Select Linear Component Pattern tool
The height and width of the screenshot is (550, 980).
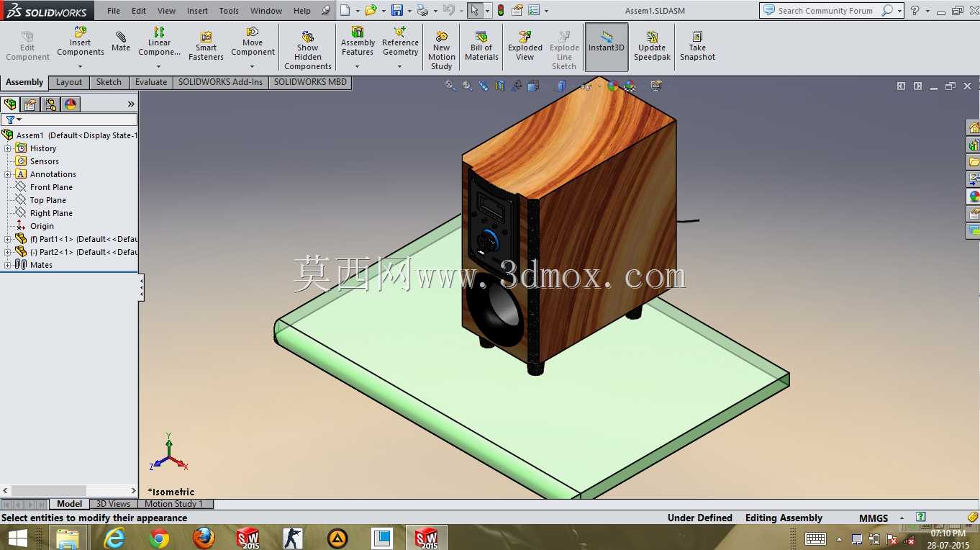pyautogui.click(x=159, y=42)
